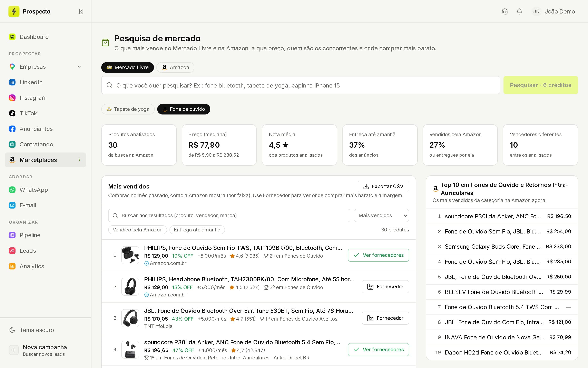This screenshot has width=588, height=368.
Task: Click JBL Tune 530BT product thumbnail
Action: [x=130, y=318]
